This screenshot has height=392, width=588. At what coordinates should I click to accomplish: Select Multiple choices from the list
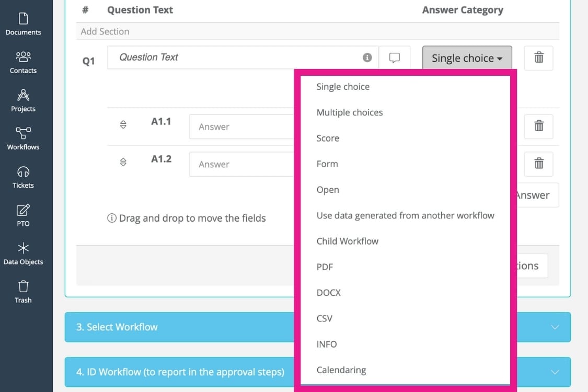coord(350,112)
